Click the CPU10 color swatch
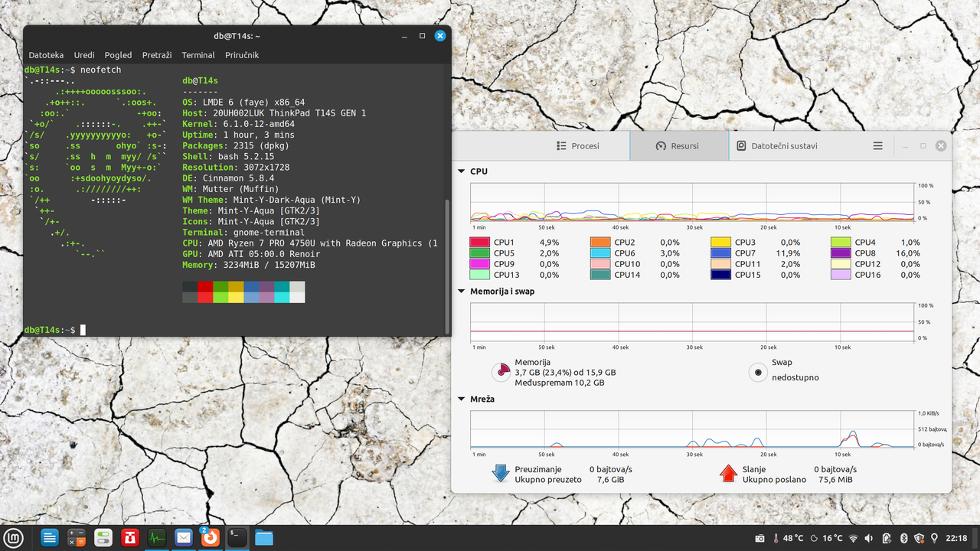This screenshot has height=551, width=980. 599,264
